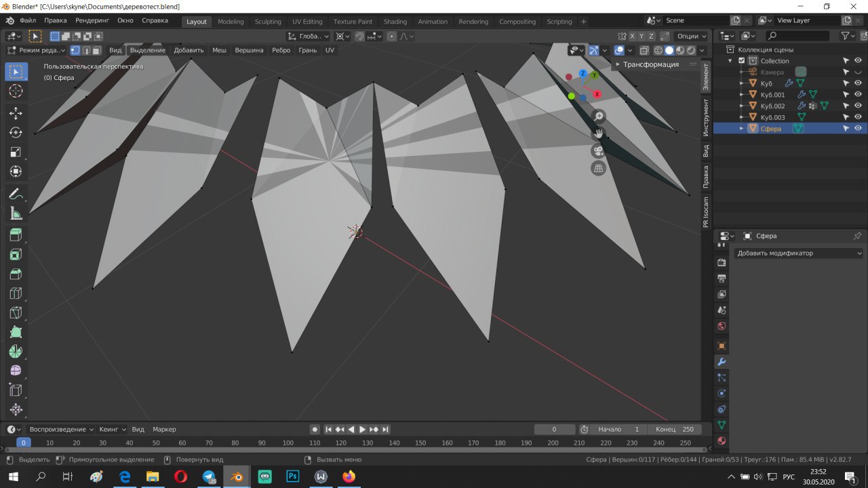The width and height of the screenshot is (868, 488).
Task: Select the Loop Cut tool
Action: pyautogui.click(x=16, y=293)
